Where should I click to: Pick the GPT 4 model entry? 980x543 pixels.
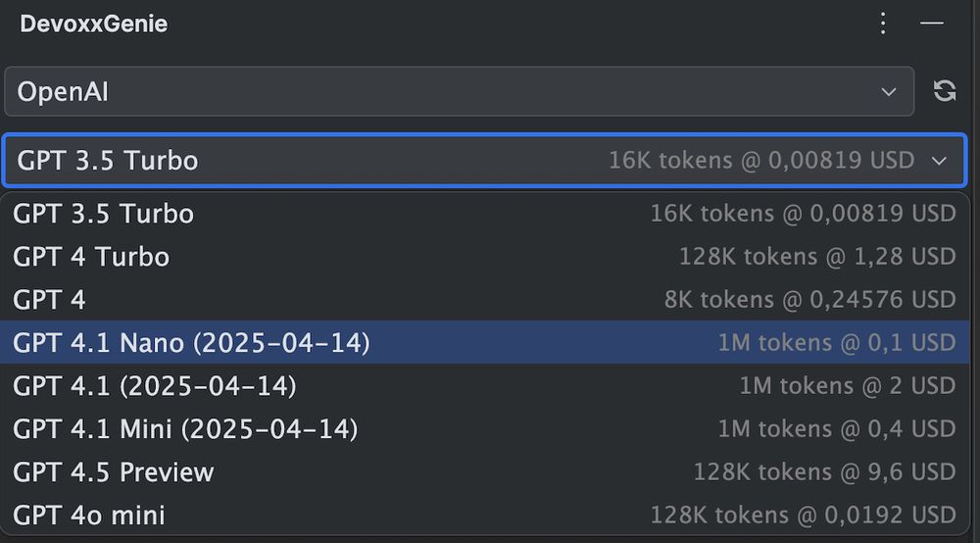(484, 299)
